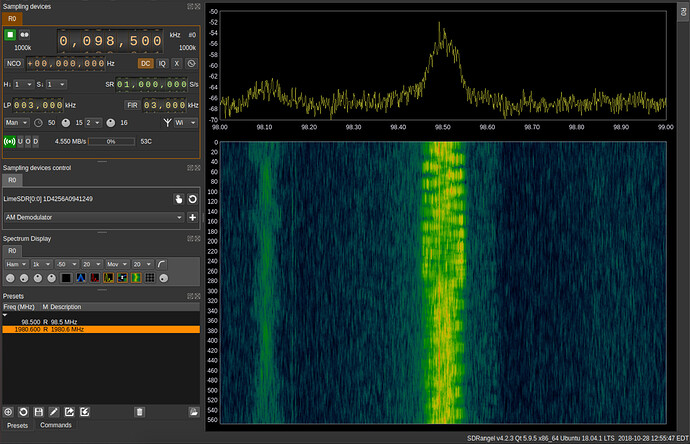This screenshot has height=444, width=690.
Task: Toggle DC offset correction
Action: point(145,62)
